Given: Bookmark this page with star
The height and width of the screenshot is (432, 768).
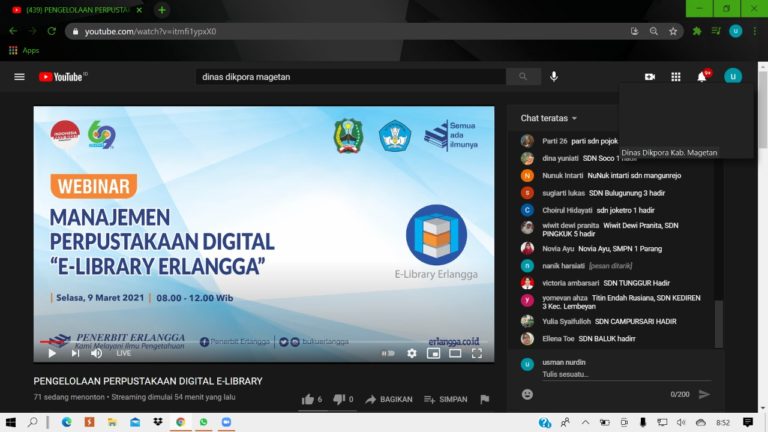Looking at the screenshot, I should (673, 31).
